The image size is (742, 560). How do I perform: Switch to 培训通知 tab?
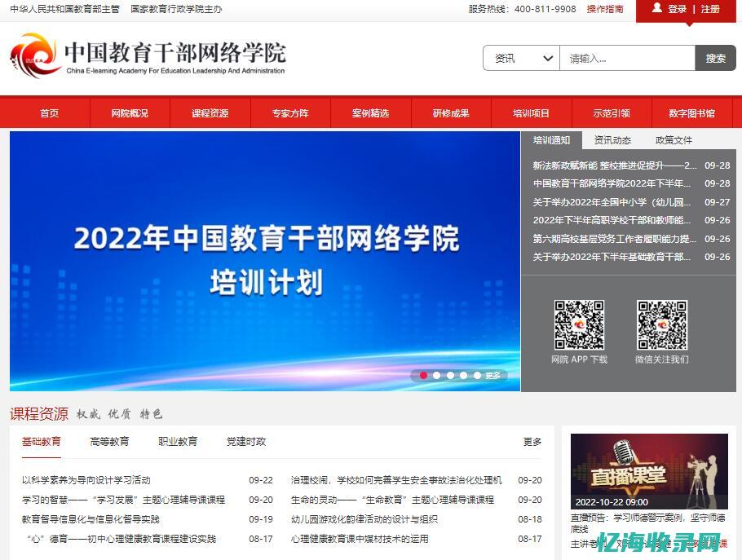551,140
